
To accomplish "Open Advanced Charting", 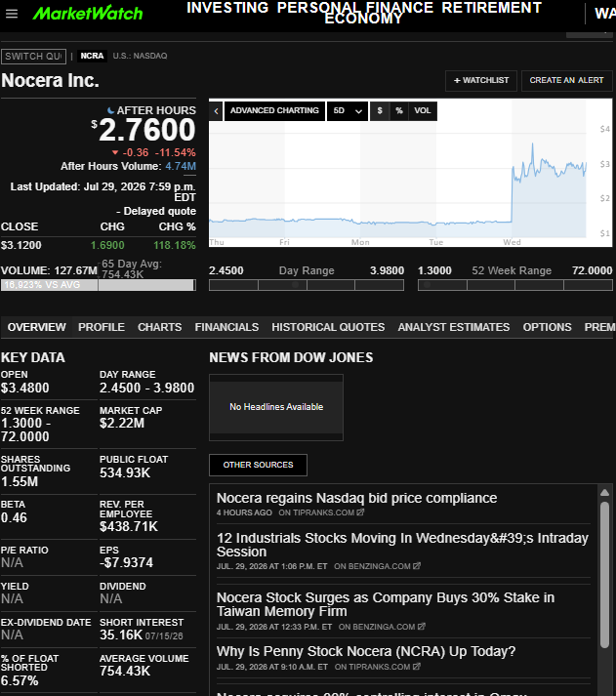I will pos(274,111).
